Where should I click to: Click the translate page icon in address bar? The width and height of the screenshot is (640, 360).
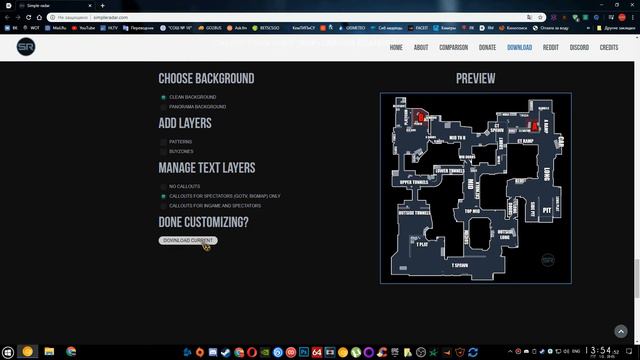(x=529, y=18)
